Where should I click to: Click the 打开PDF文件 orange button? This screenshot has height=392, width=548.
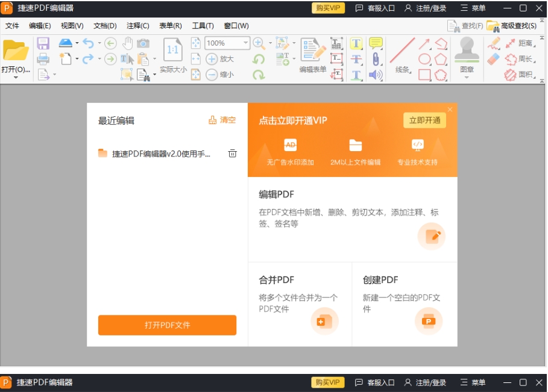tap(167, 325)
